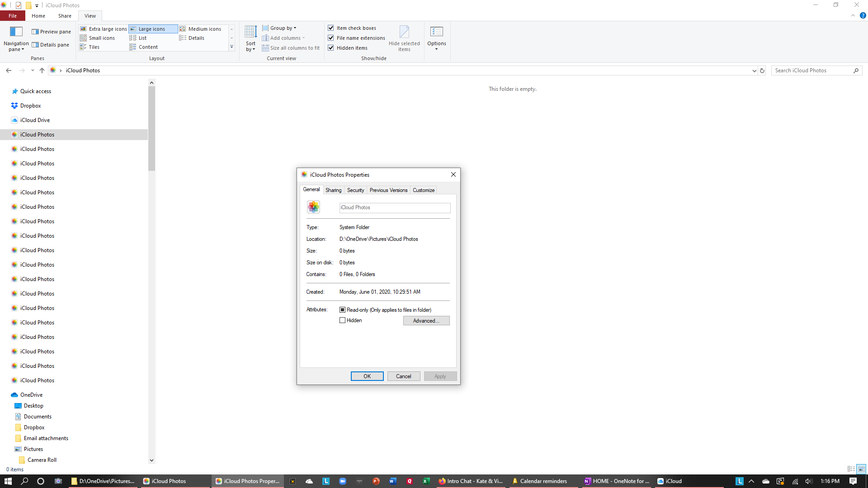Refresh the iCloud Photos folder
The image size is (868, 488).
762,70
